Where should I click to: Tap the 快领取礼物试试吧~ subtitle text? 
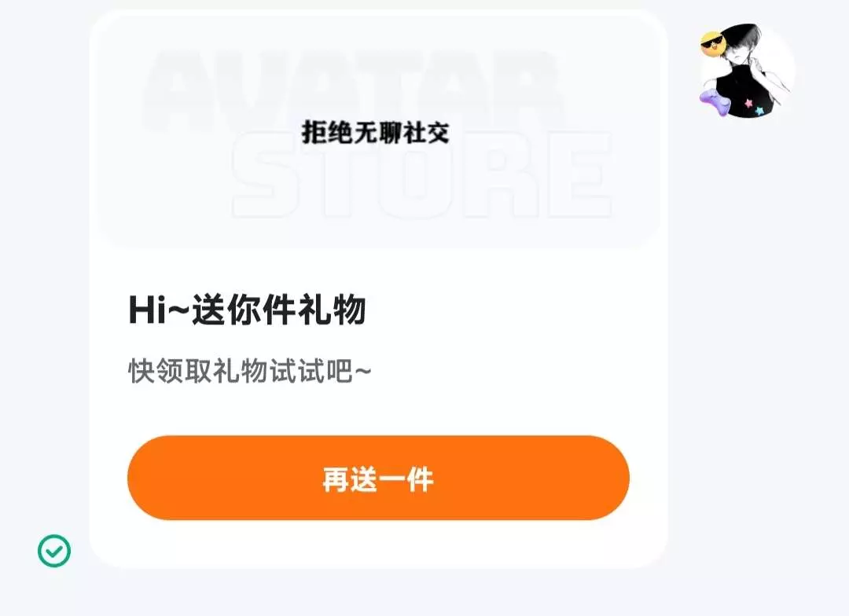tap(250, 372)
